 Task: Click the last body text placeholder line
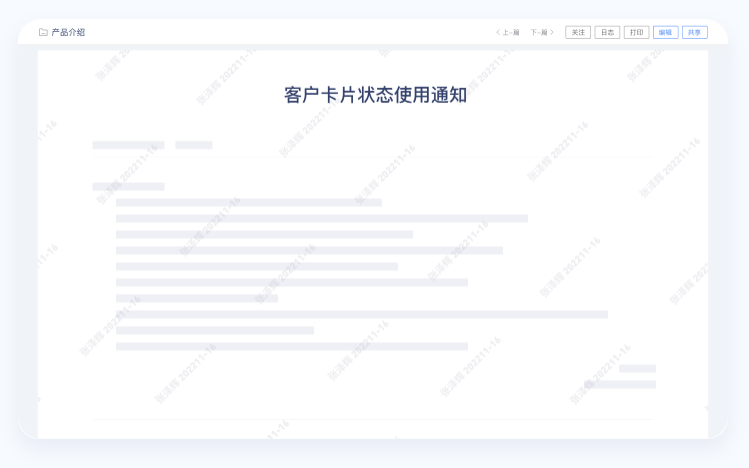291,346
